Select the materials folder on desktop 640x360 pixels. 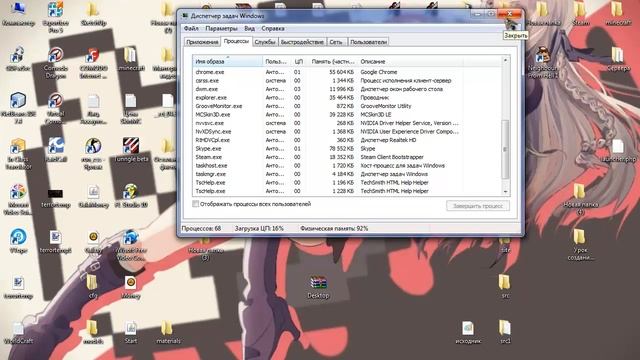pos(168,331)
